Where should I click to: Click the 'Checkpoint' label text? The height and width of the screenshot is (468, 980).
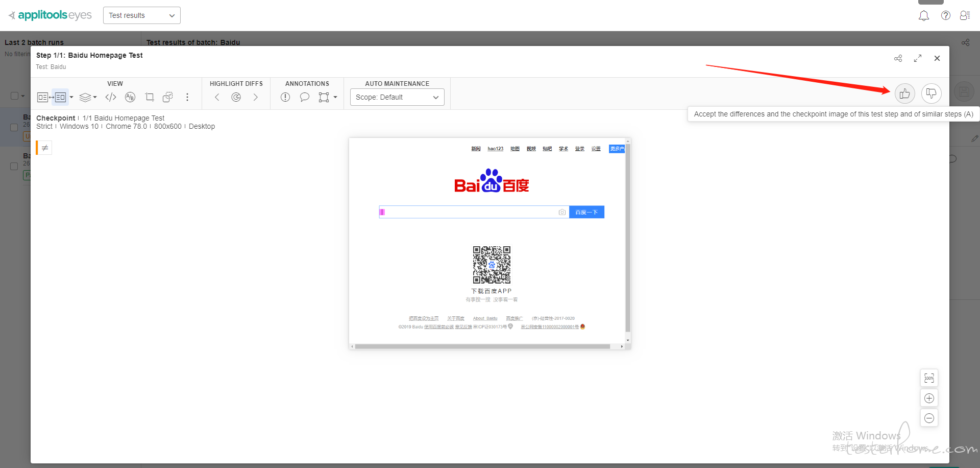56,118
